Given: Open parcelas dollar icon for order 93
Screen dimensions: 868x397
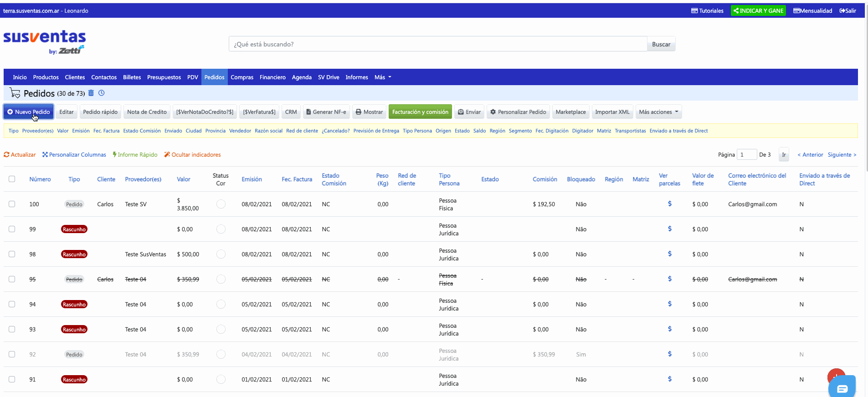Looking at the screenshot, I should 669,329.
